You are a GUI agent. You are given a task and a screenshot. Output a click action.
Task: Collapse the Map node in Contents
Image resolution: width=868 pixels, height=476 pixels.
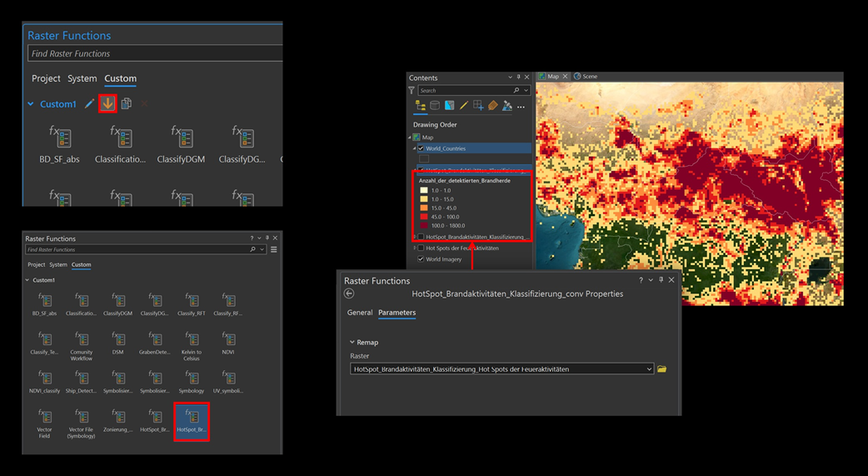coord(410,138)
